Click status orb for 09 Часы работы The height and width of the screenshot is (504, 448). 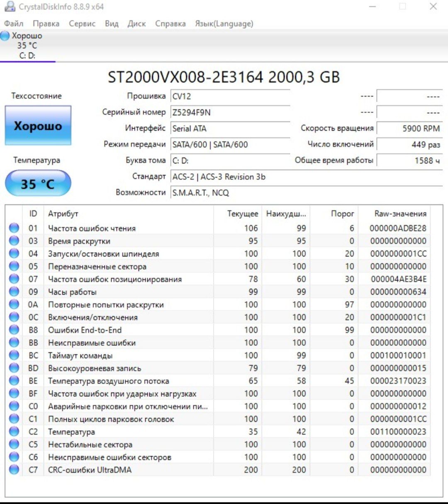pos(14,291)
